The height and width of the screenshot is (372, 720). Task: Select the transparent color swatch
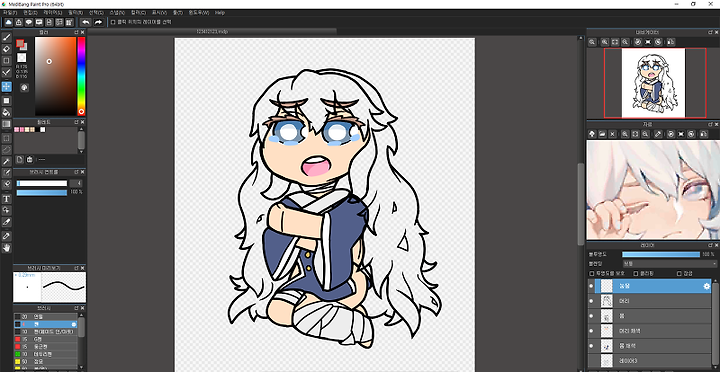(22, 58)
